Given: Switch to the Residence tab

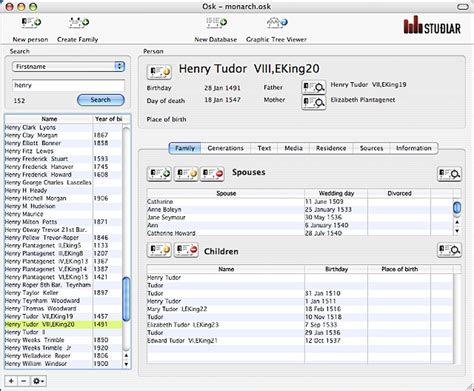Looking at the screenshot, I should coord(331,148).
